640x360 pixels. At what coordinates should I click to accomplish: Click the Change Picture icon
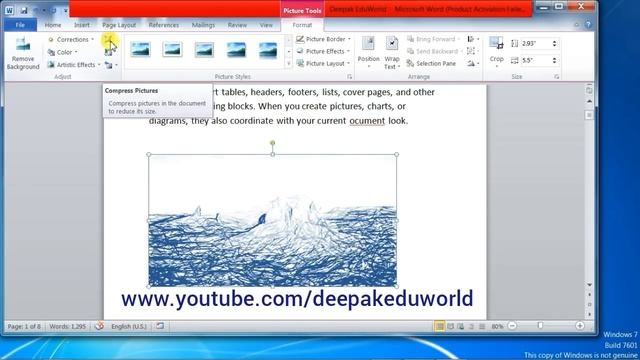pyautogui.click(x=108, y=52)
